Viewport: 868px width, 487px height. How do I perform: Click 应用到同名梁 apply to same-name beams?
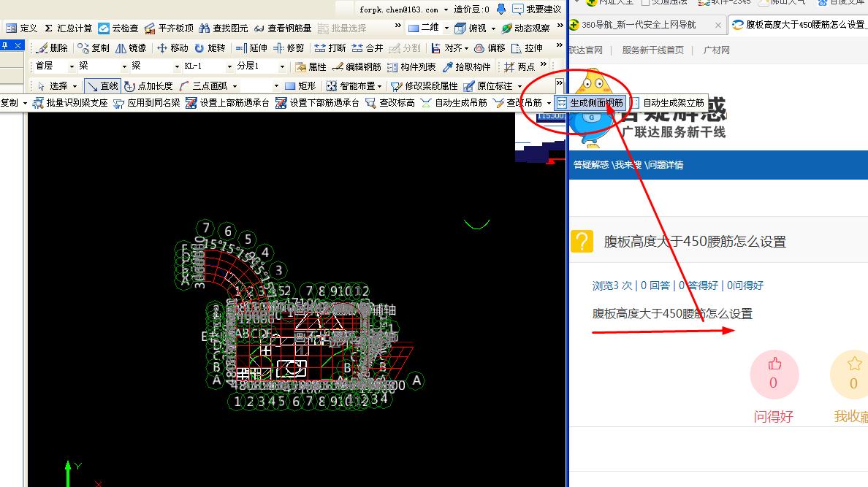pos(147,102)
